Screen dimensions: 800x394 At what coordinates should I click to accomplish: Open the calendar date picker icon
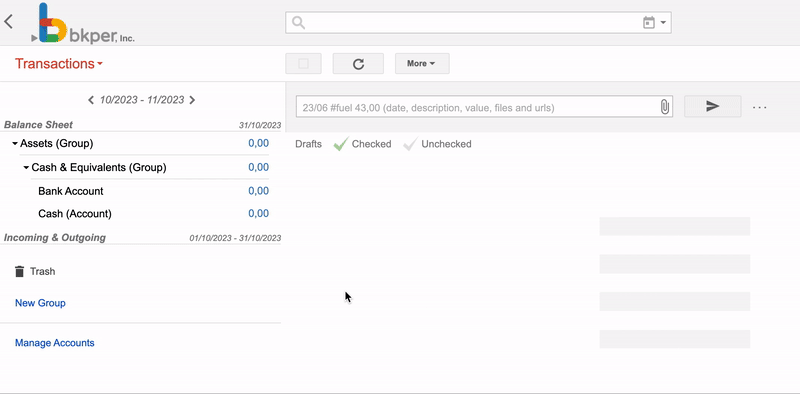[648, 22]
